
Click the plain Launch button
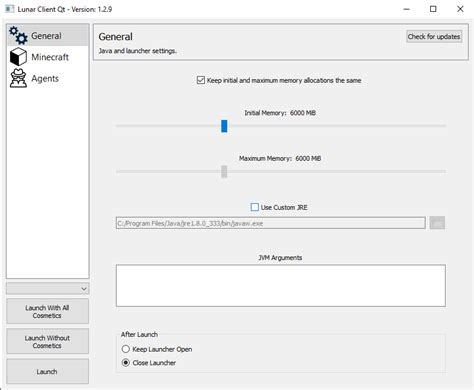coord(47,371)
